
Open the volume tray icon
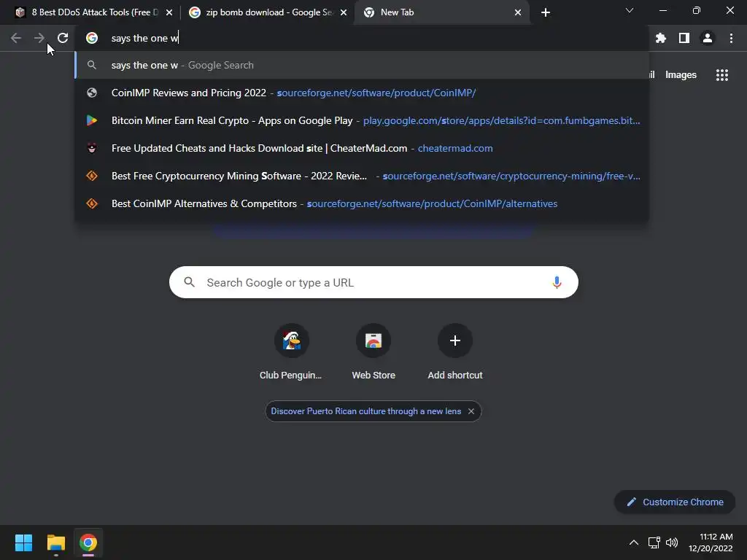click(672, 542)
